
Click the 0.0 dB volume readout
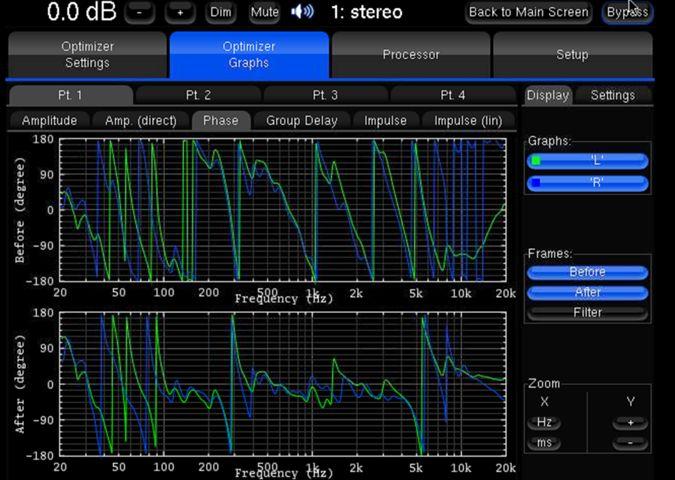point(81,13)
